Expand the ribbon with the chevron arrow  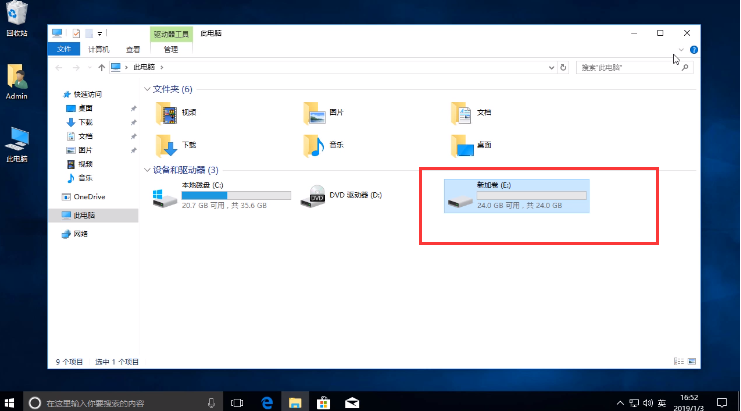pos(681,49)
